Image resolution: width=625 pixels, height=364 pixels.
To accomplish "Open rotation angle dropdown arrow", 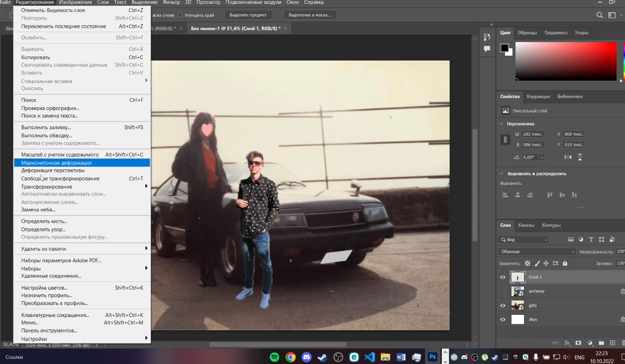I will (x=542, y=157).
